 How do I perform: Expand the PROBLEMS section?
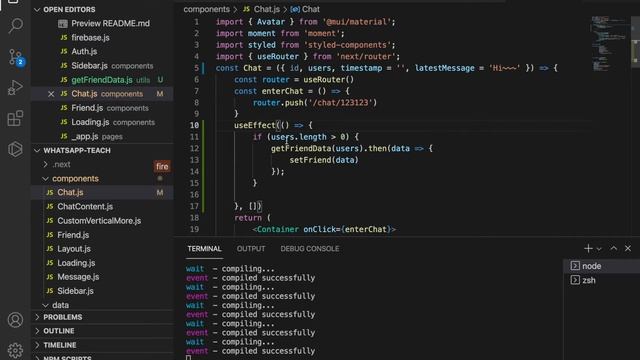tap(102, 317)
